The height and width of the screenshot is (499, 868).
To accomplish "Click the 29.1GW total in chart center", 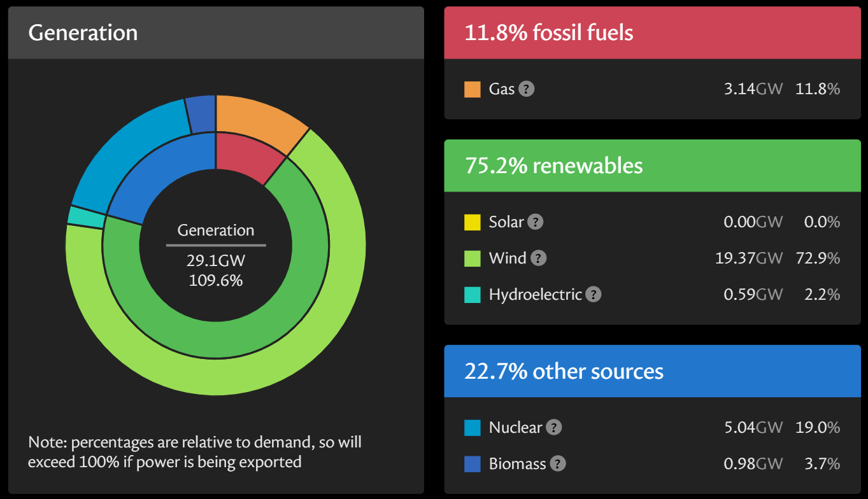I will click(x=216, y=262).
